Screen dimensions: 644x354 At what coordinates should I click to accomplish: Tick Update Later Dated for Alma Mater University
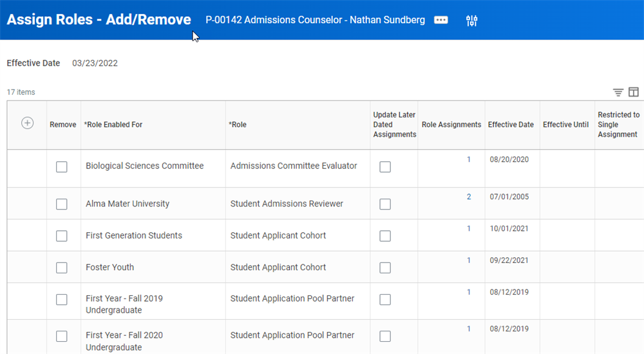pyautogui.click(x=385, y=204)
